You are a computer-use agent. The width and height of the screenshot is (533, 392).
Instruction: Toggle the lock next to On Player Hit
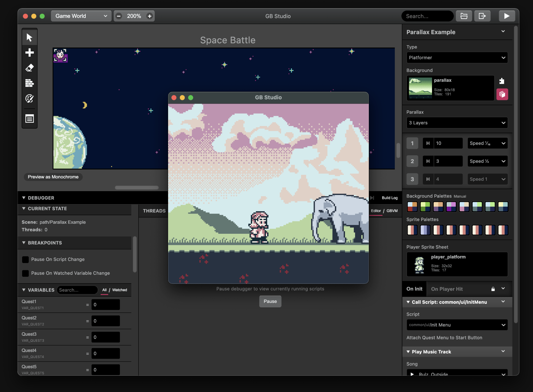pyautogui.click(x=493, y=289)
